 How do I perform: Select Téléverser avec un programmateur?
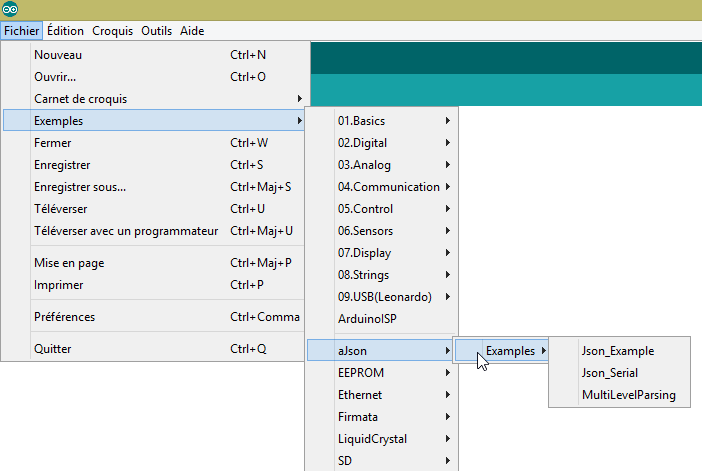(x=126, y=231)
